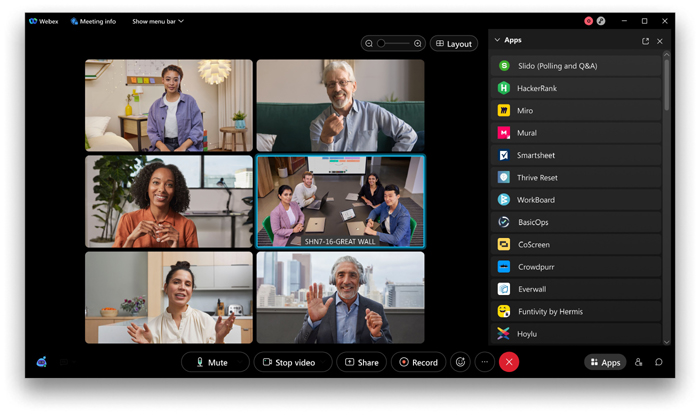Open the participants panel icon
Screen dimensions: 700x415
(x=638, y=362)
